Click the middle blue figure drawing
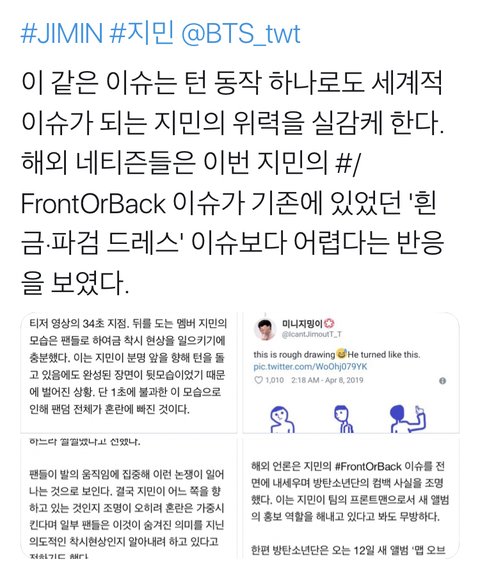This screenshot has height=582, width=480. click(x=343, y=419)
